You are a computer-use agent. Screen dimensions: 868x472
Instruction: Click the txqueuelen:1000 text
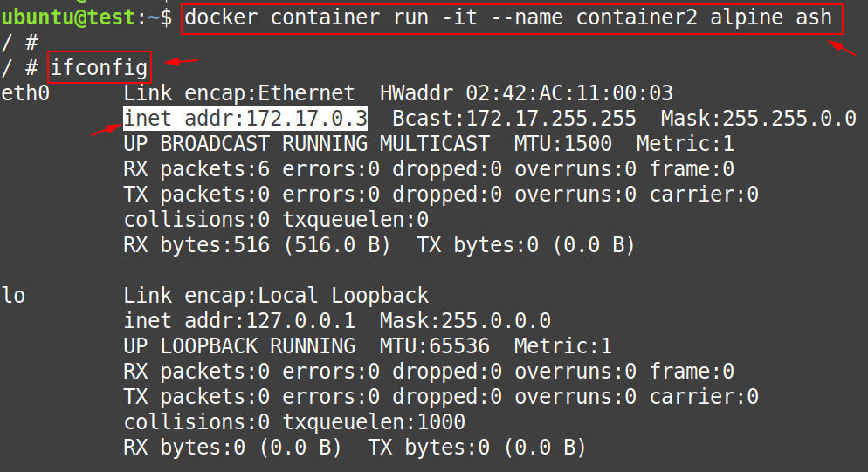(374, 422)
